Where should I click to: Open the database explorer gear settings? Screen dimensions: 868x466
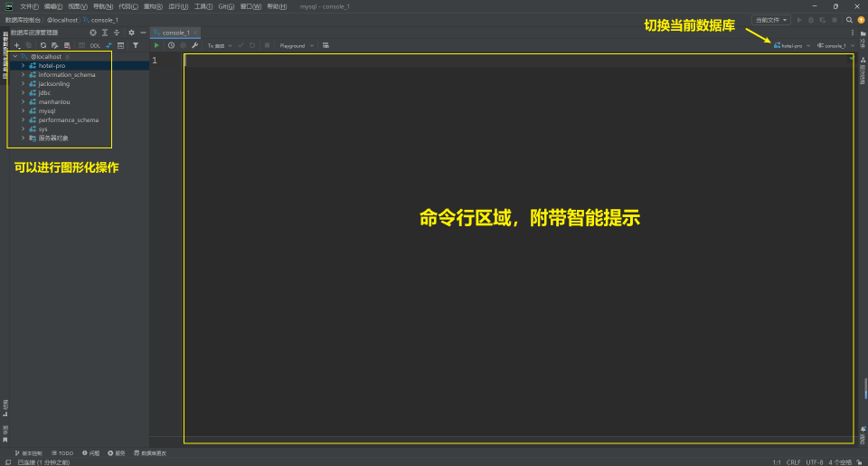point(131,33)
